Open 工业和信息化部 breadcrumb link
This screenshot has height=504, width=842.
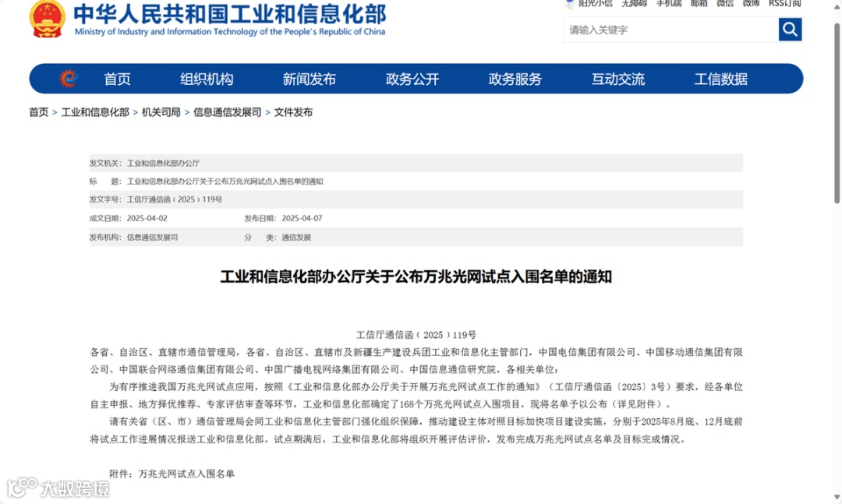[x=95, y=112]
